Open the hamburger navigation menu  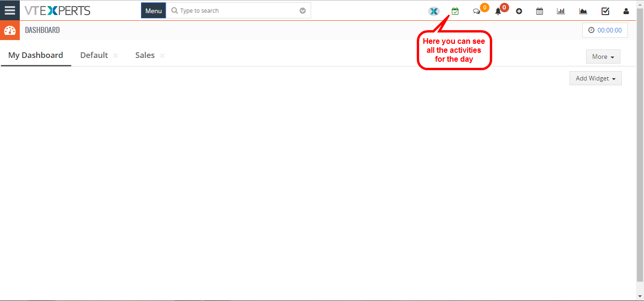(10, 10)
